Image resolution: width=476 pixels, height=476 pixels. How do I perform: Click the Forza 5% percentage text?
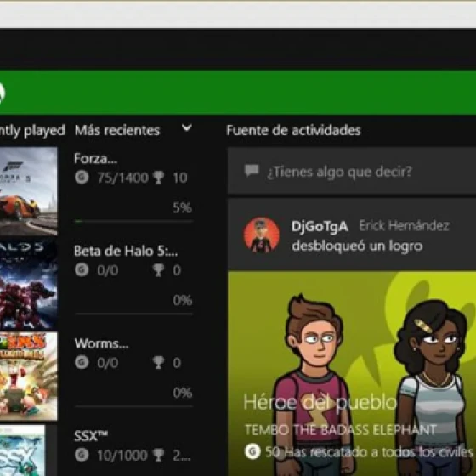tap(182, 207)
